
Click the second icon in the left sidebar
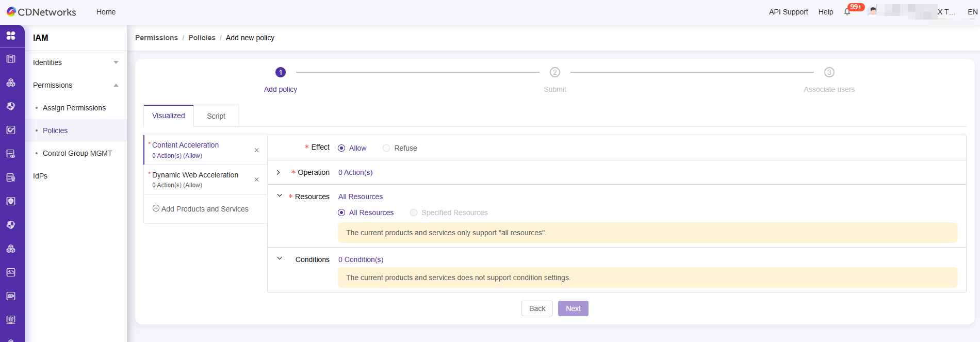(x=11, y=59)
